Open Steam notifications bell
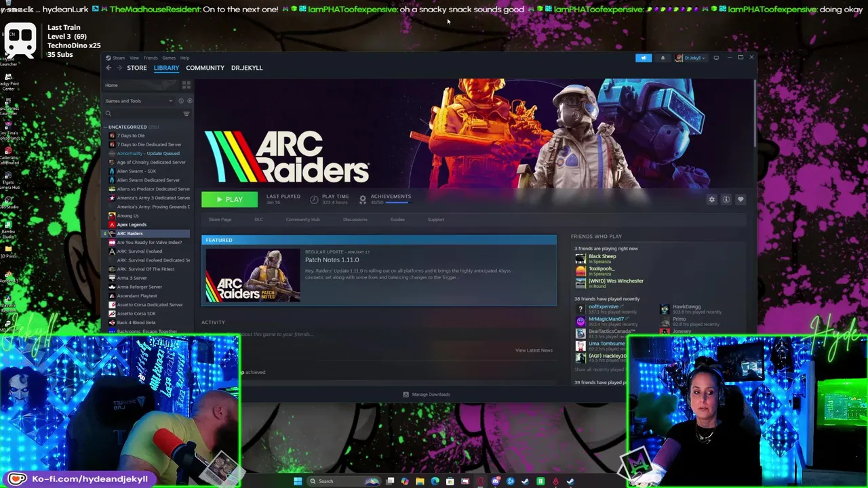The image size is (868, 488). [x=663, y=58]
